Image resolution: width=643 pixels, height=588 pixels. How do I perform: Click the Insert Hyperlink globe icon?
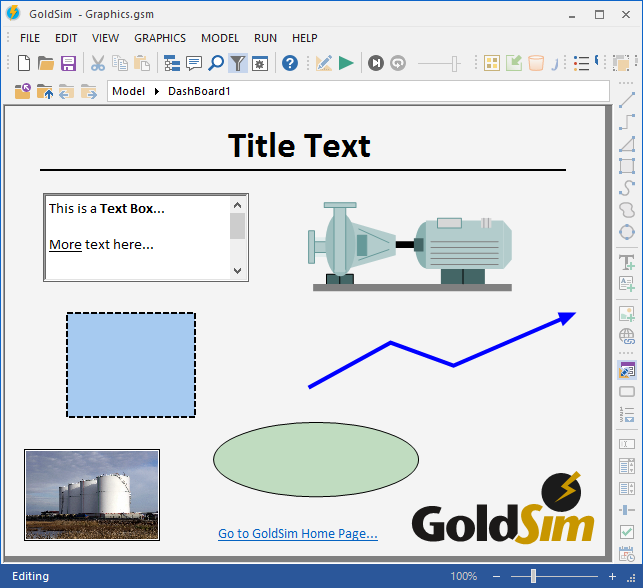[x=627, y=336]
